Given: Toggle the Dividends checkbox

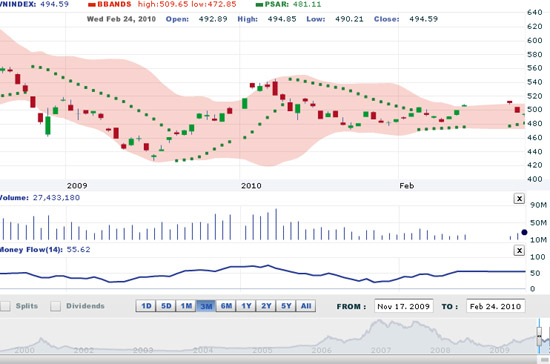Looking at the screenshot, I should pos(55,306).
